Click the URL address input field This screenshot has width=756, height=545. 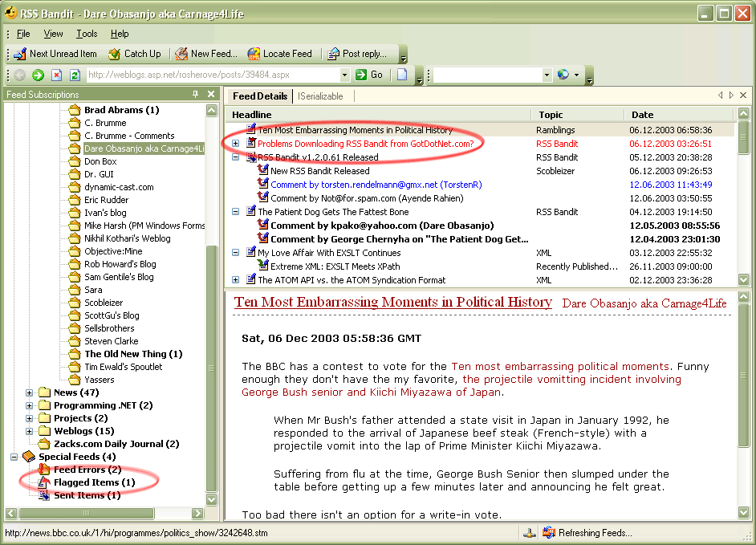coord(213,75)
